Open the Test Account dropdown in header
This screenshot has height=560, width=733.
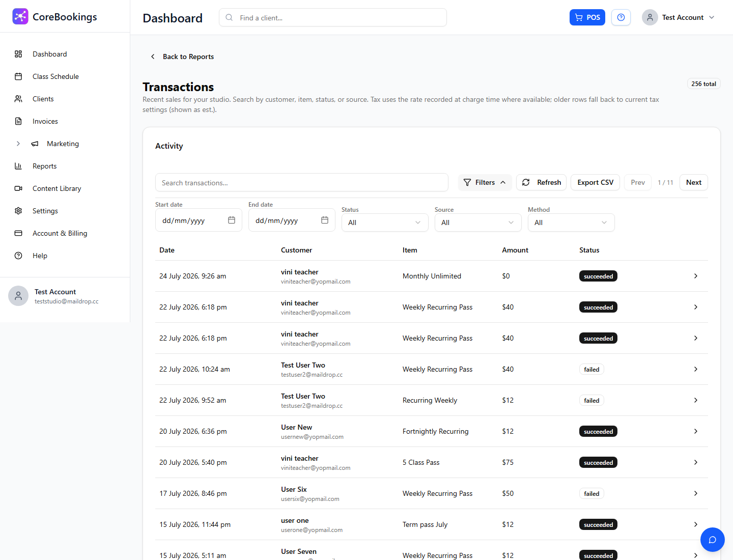tap(679, 17)
